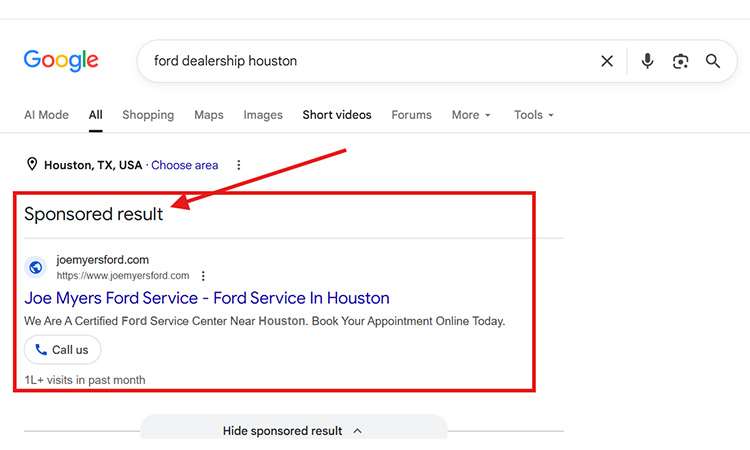Viewport: 750px width, 450px height.
Task: Select the Short videos tab
Action: (x=337, y=115)
